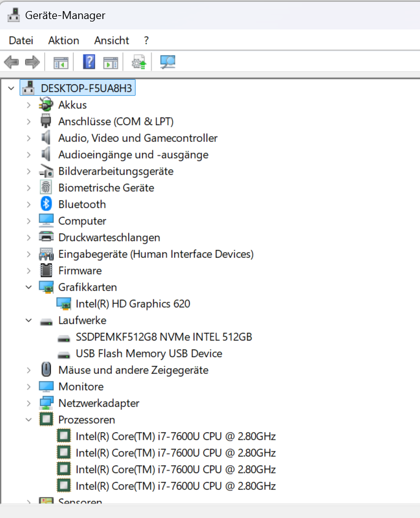Expand the Akkus category

29,105
